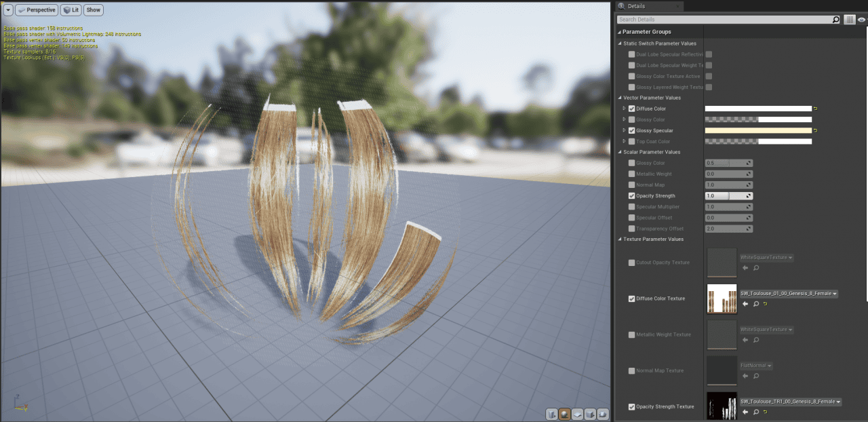Viewport: 868px width, 422px height.
Task: Select the plane preview shape icon
Action: click(x=578, y=414)
